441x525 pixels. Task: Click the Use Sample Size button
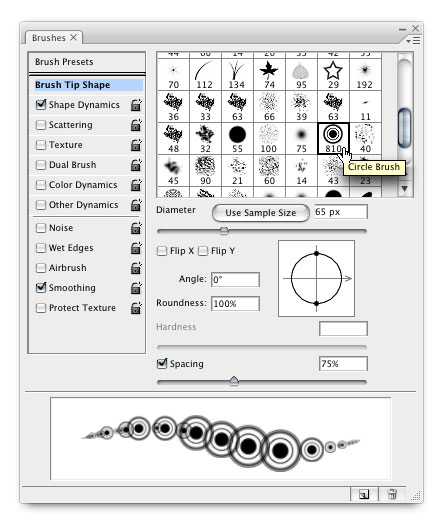pos(261,213)
